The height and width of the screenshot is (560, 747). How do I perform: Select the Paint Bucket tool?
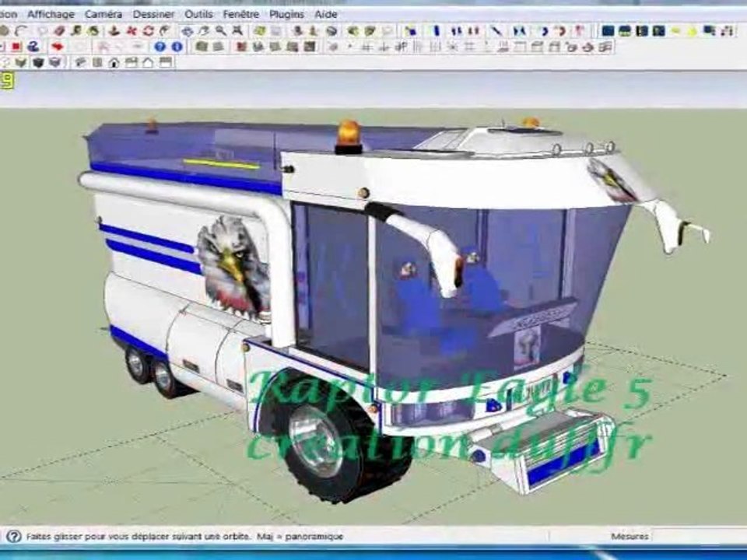[x=94, y=31]
